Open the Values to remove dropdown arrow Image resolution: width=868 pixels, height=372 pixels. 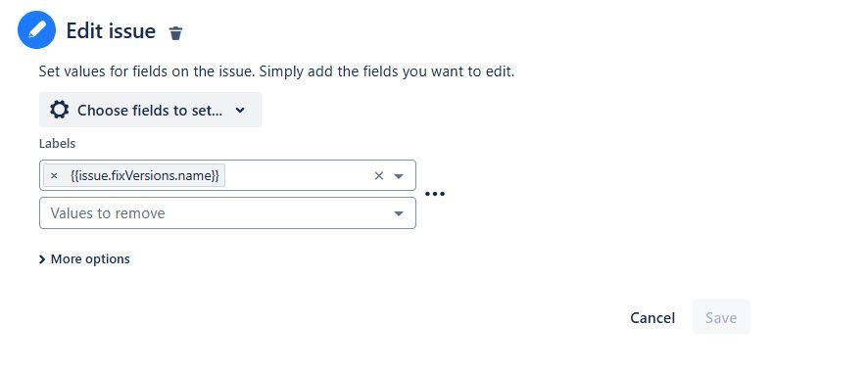pos(398,213)
